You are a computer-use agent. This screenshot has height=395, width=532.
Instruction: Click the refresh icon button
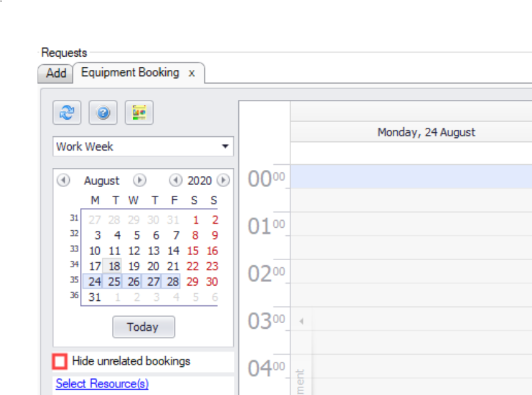[66, 113]
